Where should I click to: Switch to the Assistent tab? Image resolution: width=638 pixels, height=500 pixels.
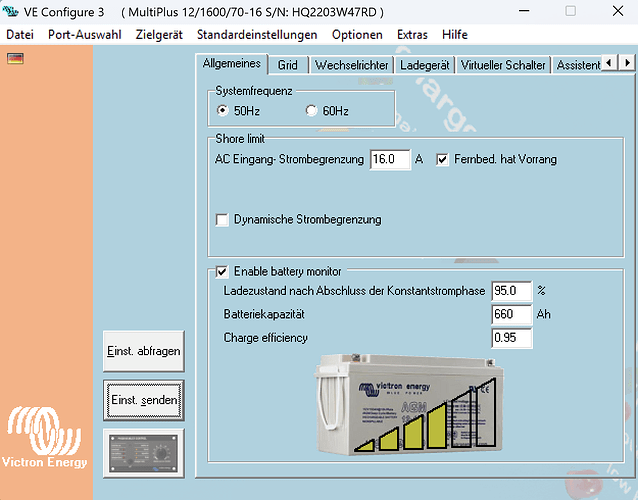pos(577,65)
